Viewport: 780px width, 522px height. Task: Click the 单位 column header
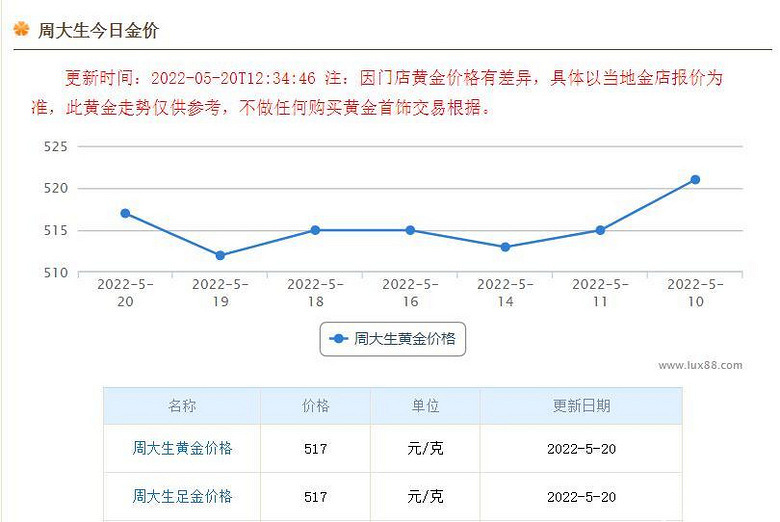click(x=425, y=406)
